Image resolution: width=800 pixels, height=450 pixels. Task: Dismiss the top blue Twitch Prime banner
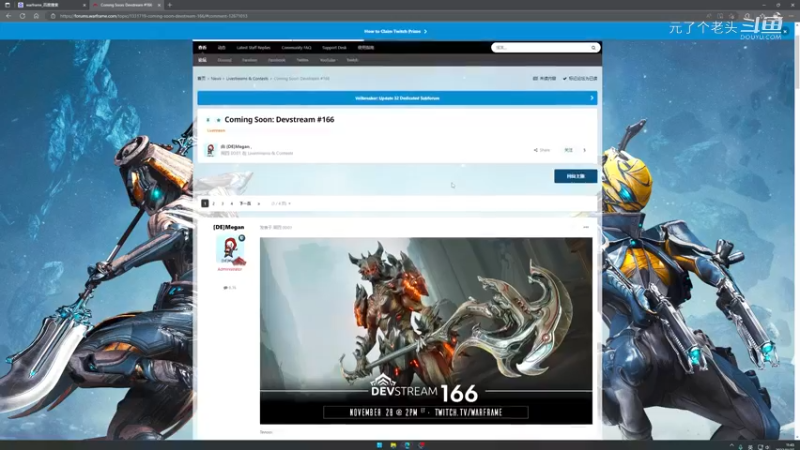click(785, 32)
